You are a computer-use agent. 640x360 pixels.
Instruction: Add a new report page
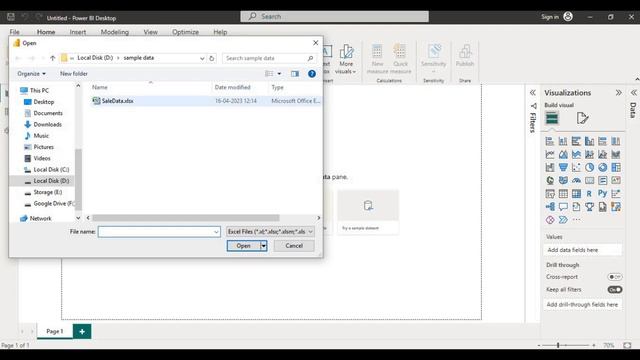(x=82, y=331)
